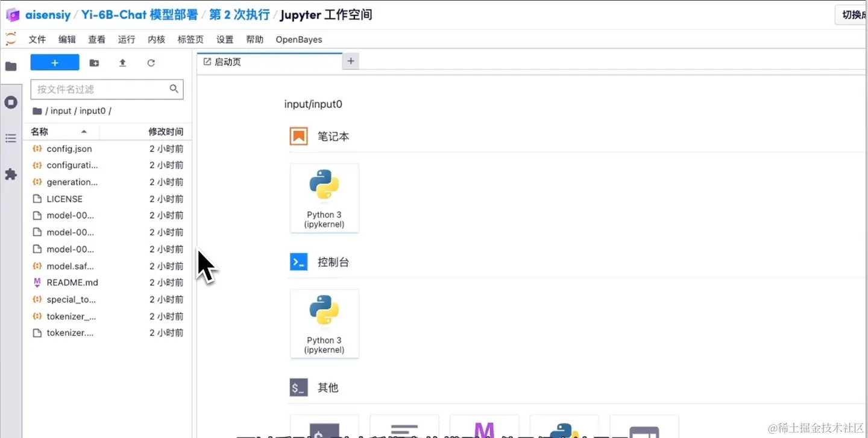Select config.json in file list
868x438 pixels.
(107, 148)
